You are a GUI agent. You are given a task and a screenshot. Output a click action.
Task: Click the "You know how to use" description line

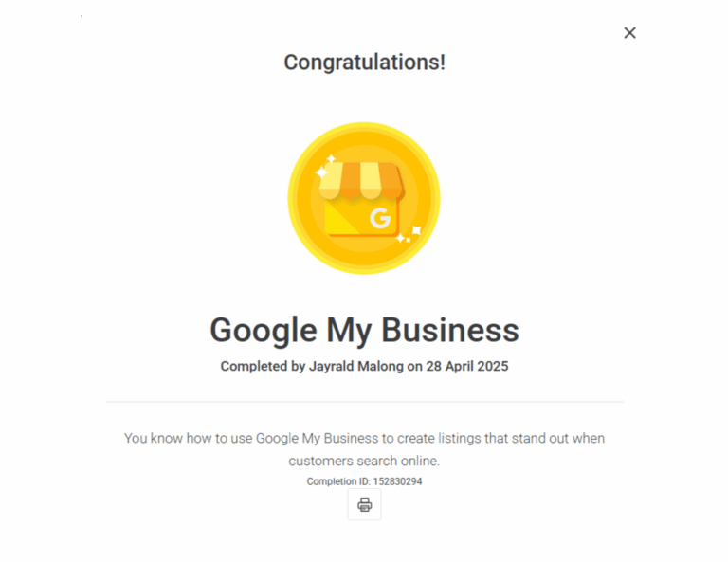(364, 438)
